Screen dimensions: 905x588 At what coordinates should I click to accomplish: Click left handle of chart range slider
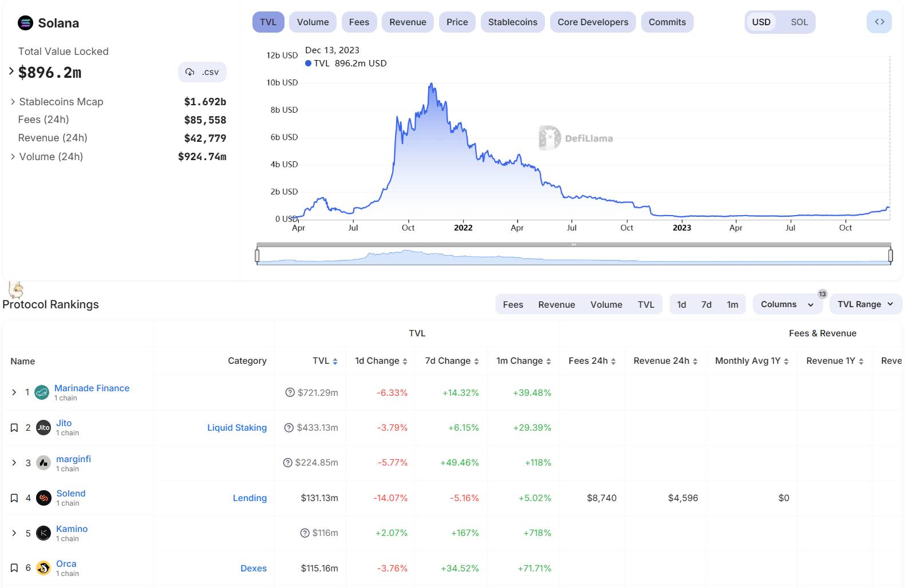pos(257,256)
